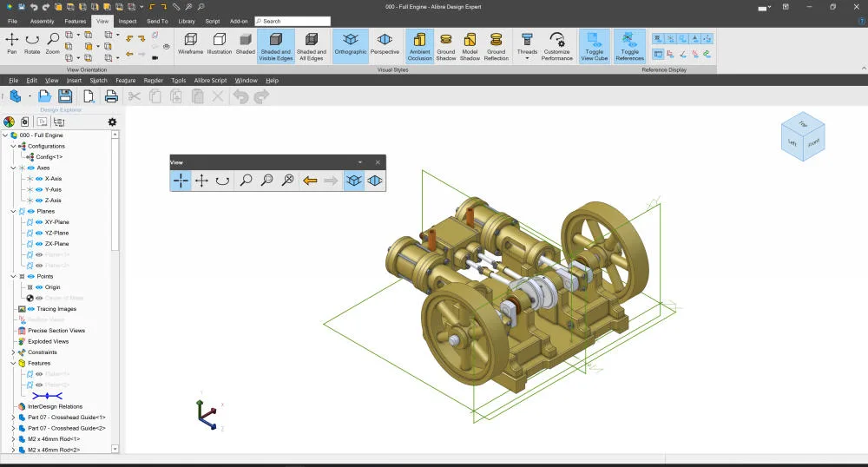Click the Print icon in toolbar
The height and width of the screenshot is (467, 868).
111,96
